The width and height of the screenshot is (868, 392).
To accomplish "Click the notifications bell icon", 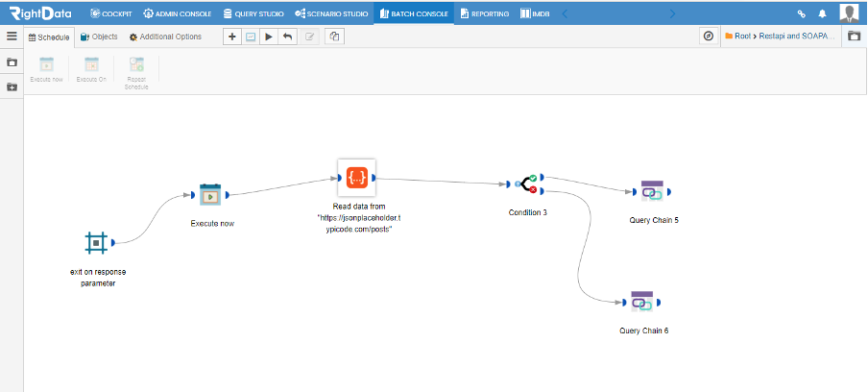I will pos(822,13).
